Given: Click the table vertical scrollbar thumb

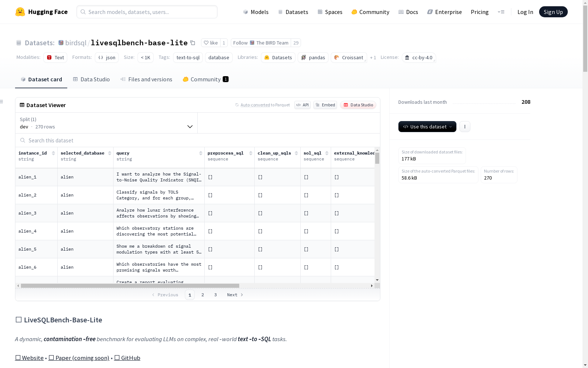Looking at the screenshot, I should click(377, 158).
